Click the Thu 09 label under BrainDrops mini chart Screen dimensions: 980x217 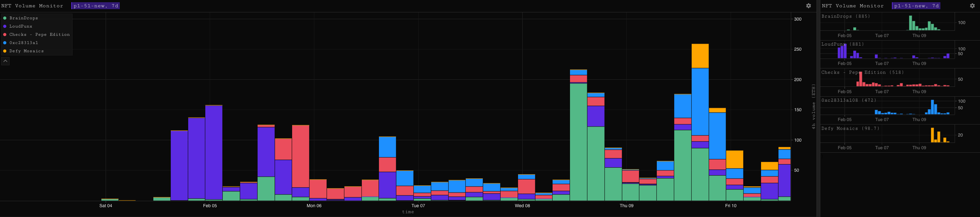pos(919,36)
